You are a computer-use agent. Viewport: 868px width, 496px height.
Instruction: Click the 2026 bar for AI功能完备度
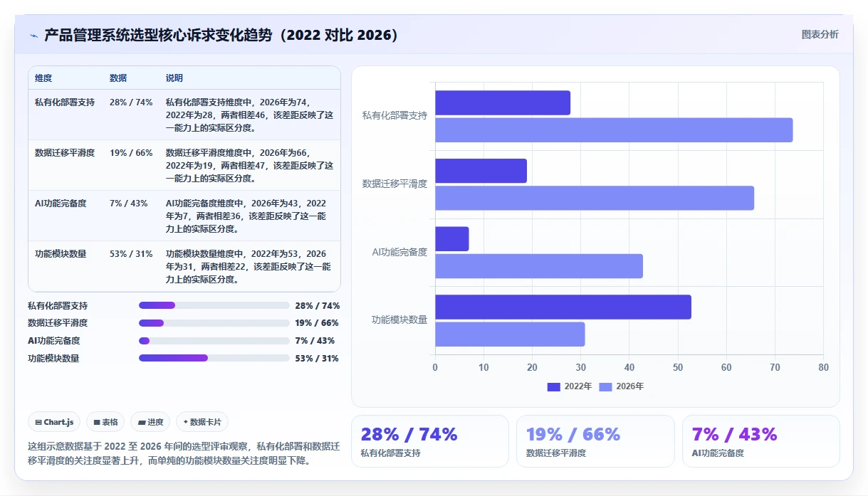tap(539, 265)
